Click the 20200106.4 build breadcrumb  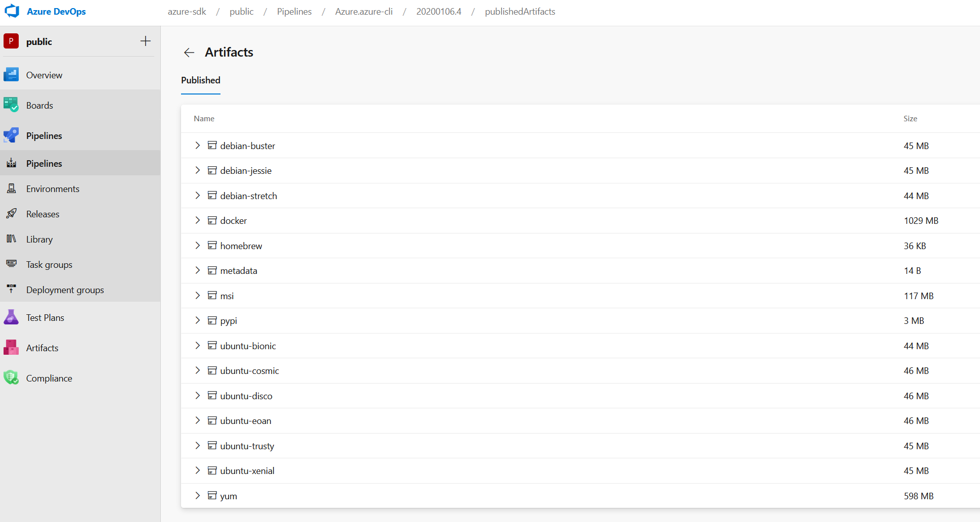pyautogui.click(x=438, y=12)
